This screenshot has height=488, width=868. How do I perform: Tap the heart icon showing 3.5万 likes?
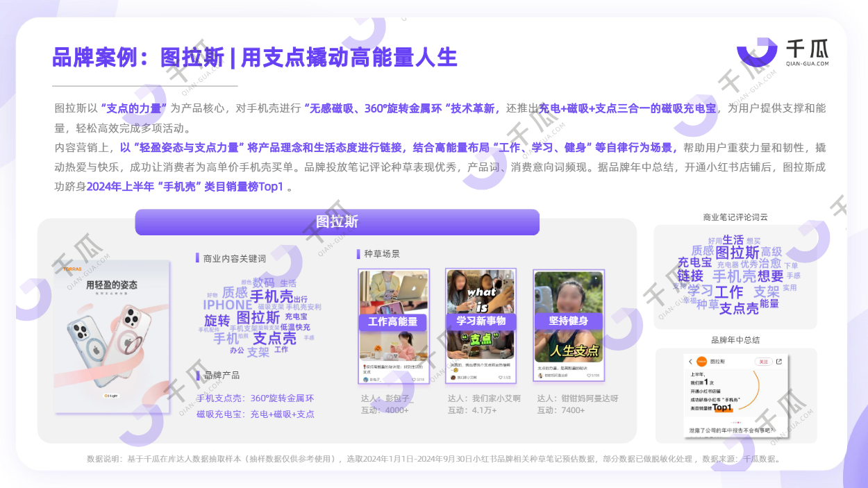coord(501,378)
